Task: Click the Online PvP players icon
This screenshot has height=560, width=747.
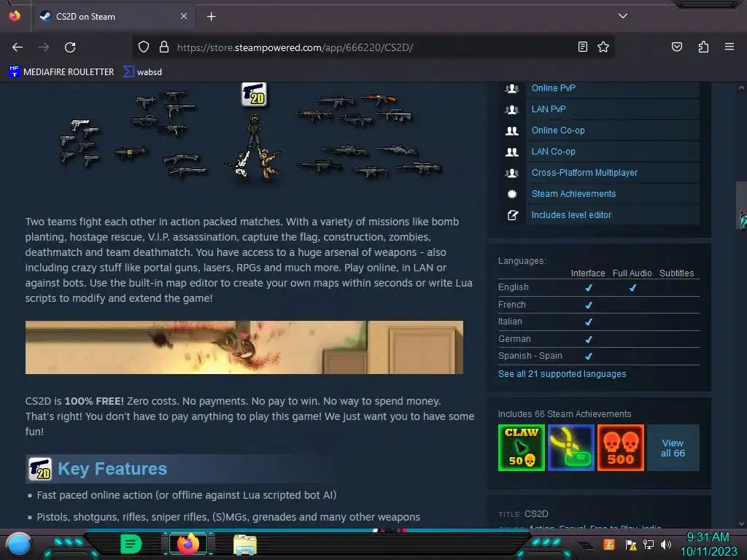Action: [511, 88]
